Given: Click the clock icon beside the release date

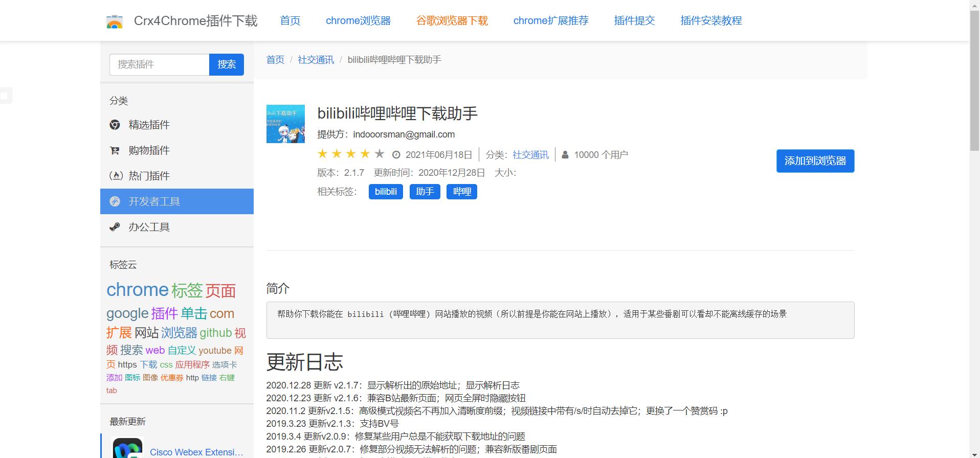Looking at the screenshot, I should [396, 155].
